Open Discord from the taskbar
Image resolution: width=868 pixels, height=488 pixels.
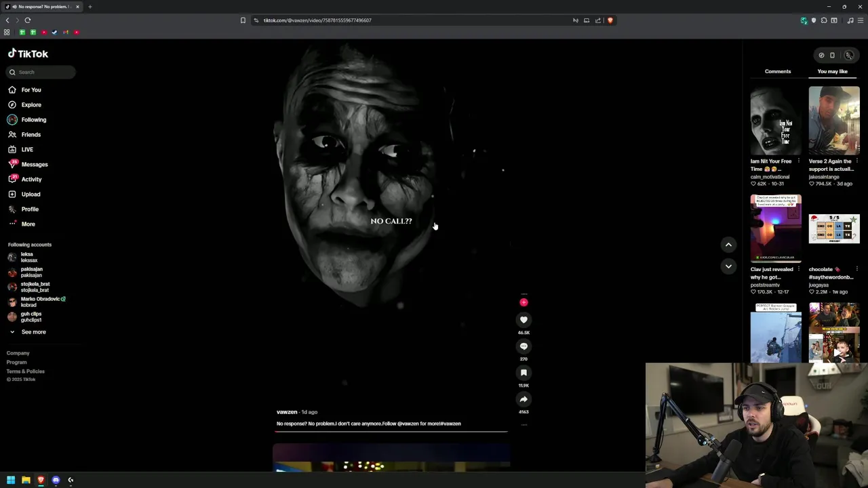tap(56, 480)
